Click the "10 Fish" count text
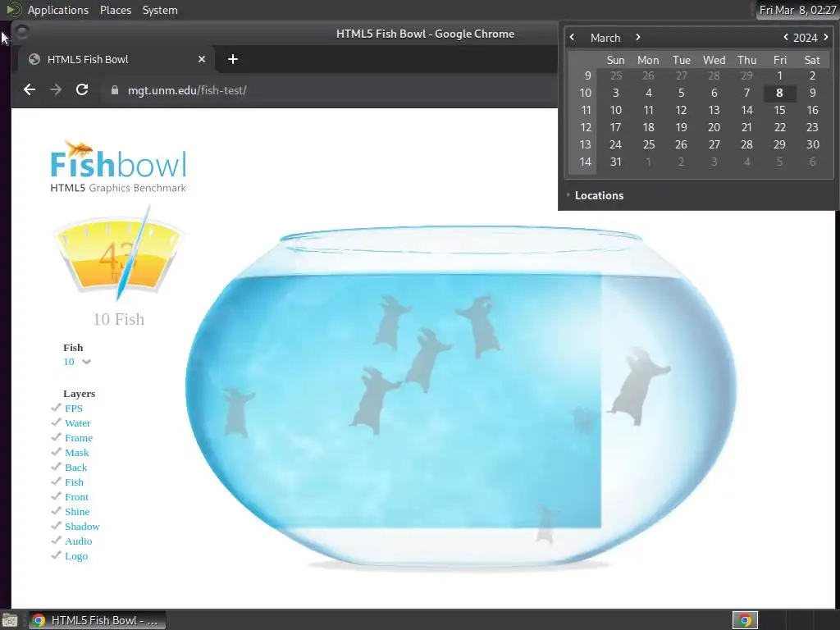Image resolution: width=840 pixels, height=630 pixels. click(x=118, y=319)
